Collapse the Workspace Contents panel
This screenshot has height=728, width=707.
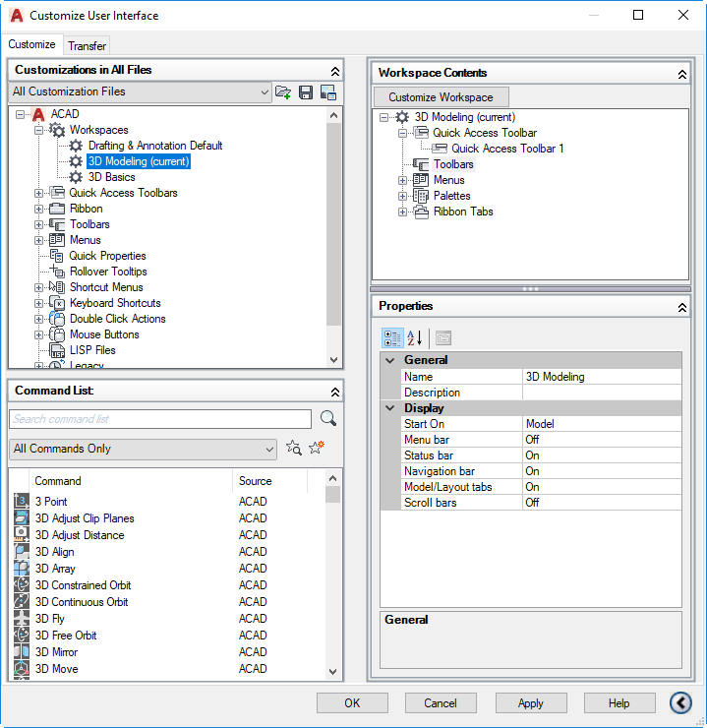682,75
